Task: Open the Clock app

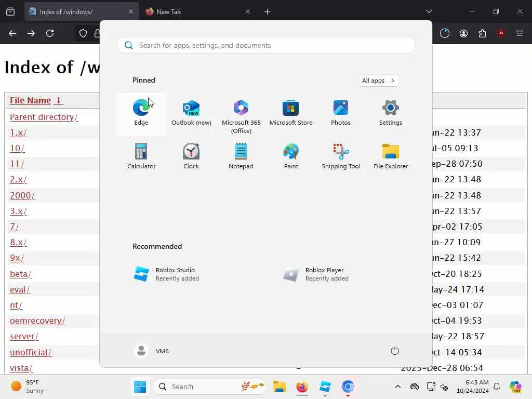Action: click(191, 156)
